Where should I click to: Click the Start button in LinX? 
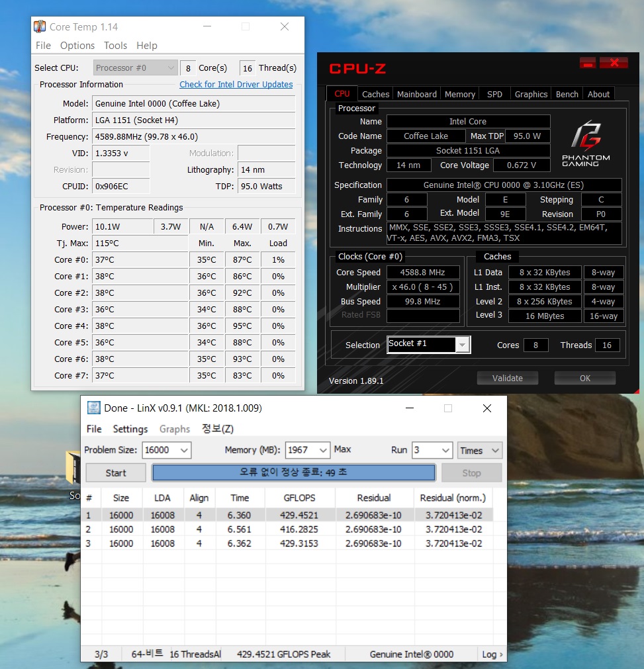click(x=116, y=472)
